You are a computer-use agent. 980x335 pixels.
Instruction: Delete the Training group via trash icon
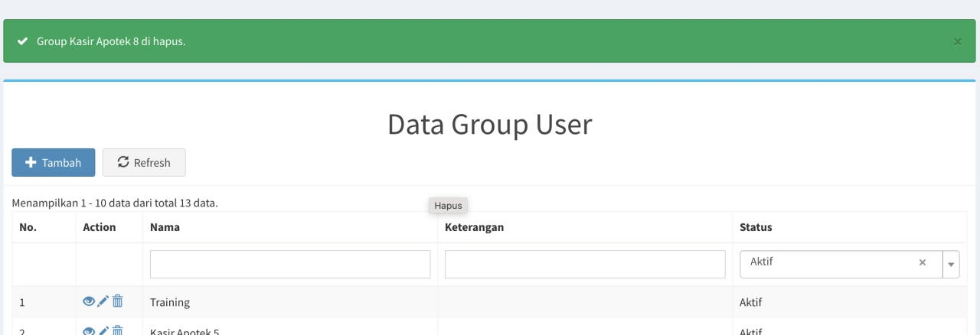coord(118,302)
